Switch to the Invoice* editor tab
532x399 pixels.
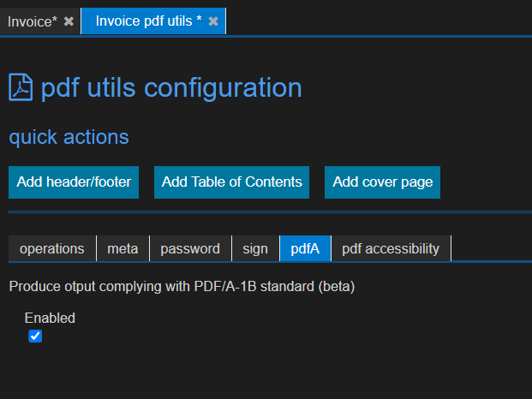click(33, 21)
